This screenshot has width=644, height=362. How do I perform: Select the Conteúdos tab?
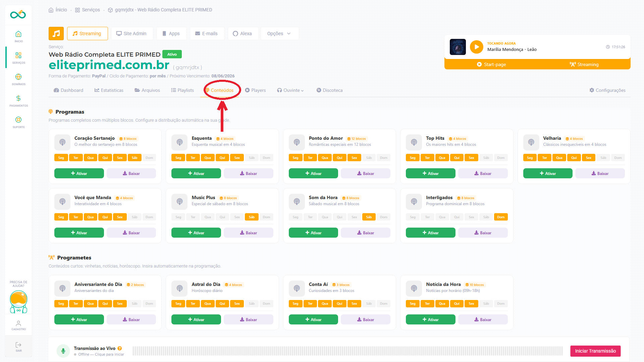pos(219,90)
